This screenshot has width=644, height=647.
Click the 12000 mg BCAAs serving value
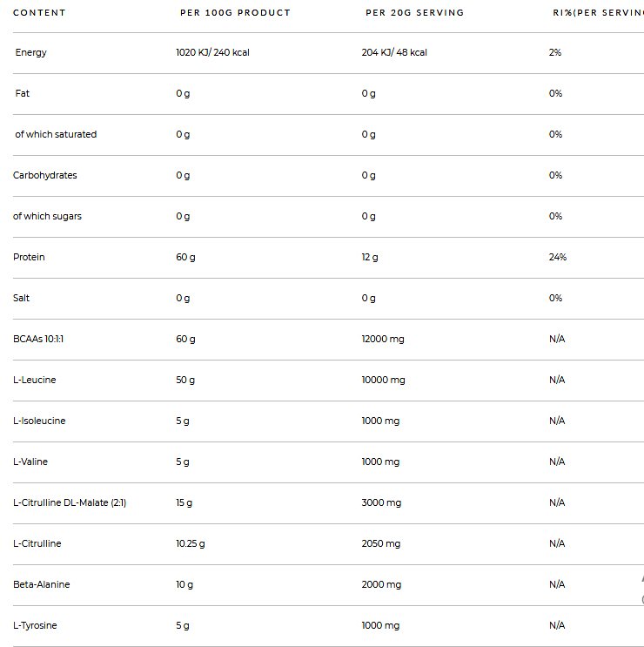coord(383,339)
